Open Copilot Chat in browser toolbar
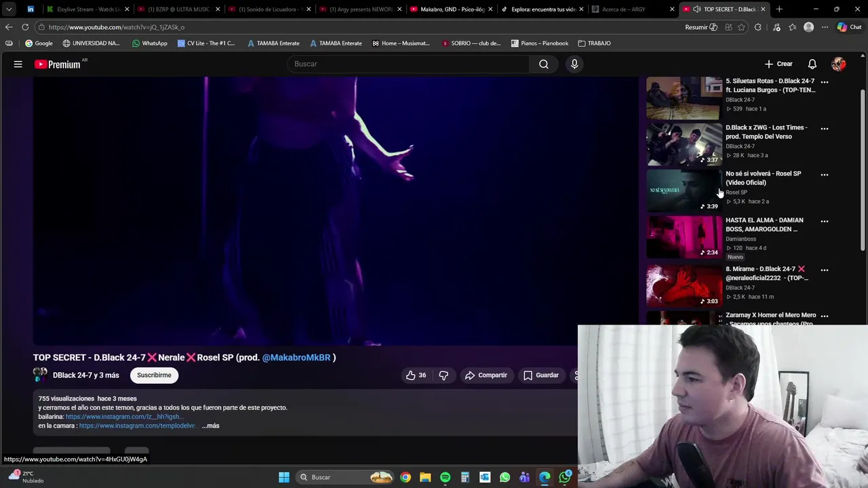Screen dimensions: 868x488 [x=850, y=27]
